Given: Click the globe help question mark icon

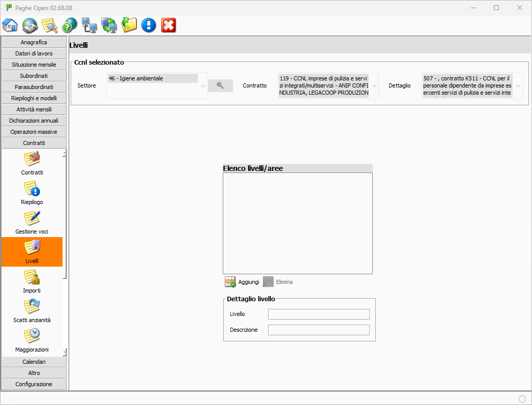Looking at the screenshot, I should [x=69, y=25].
